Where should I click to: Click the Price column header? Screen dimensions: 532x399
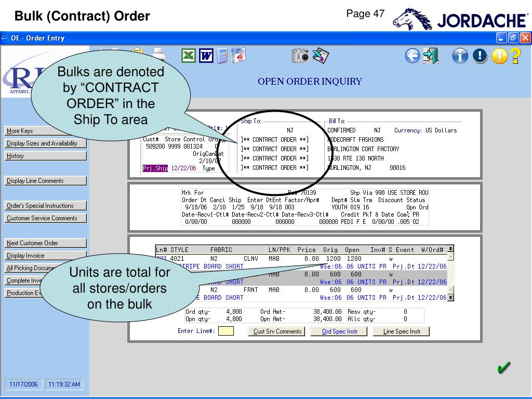click(307, 250)
